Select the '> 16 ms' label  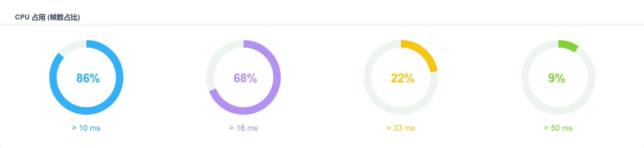pyautogui.click(x=244, y=128)
